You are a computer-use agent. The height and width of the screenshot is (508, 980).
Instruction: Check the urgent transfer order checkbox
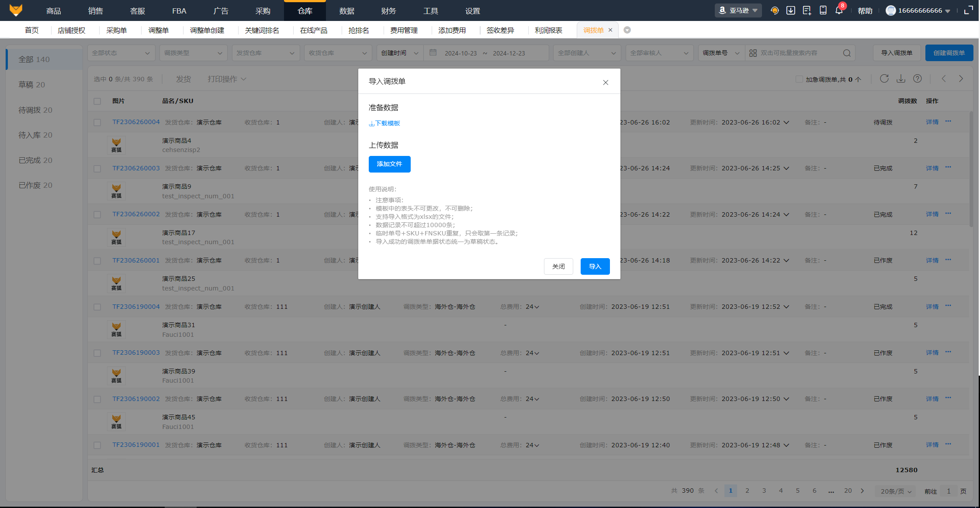pos(799,79)
